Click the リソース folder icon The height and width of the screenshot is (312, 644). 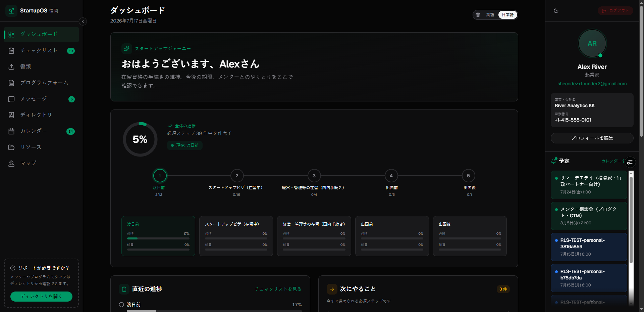tap(11, 147)
